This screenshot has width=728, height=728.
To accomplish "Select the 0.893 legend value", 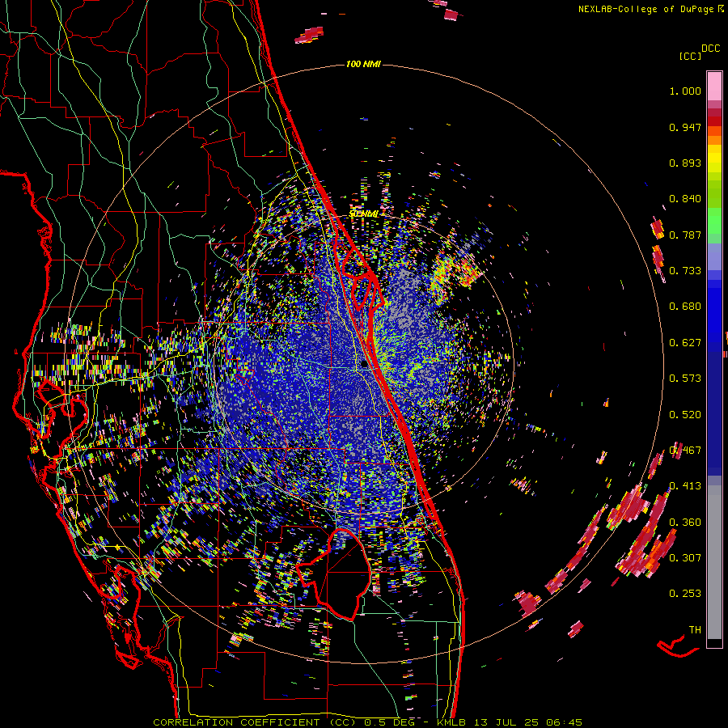I will 685,163.
